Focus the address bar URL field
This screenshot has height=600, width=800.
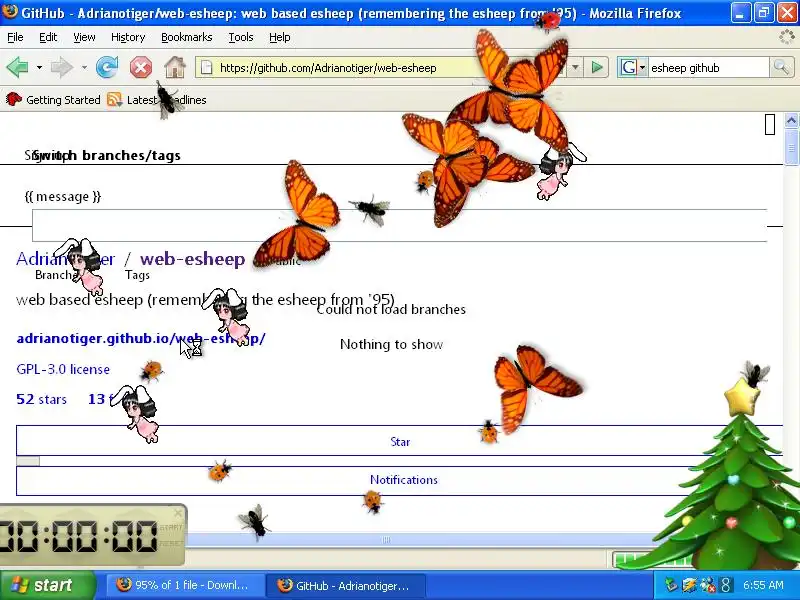coord(383,67)
